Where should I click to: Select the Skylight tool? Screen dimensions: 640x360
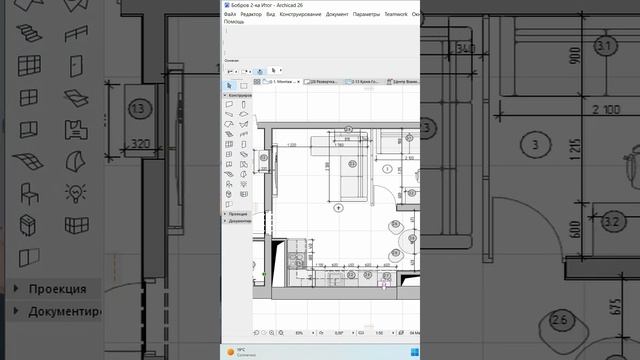point(244,154)
